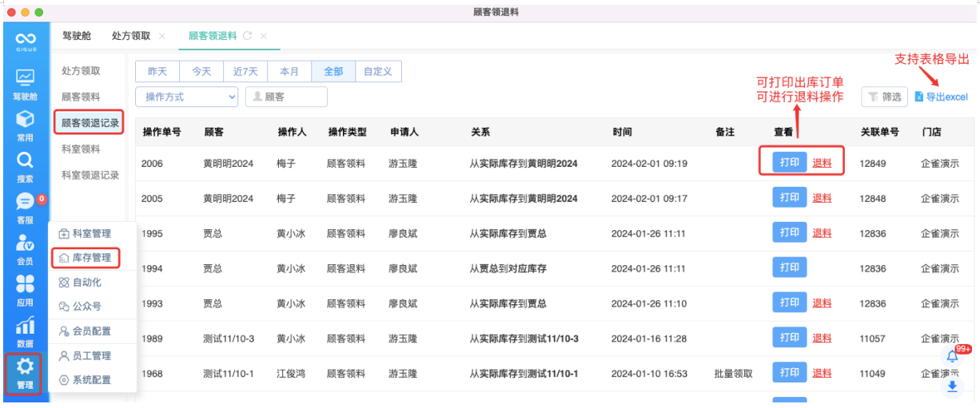The width and height of the screenshot is (980, 408).
Task: Click related order number 12849
Action: 873,163
